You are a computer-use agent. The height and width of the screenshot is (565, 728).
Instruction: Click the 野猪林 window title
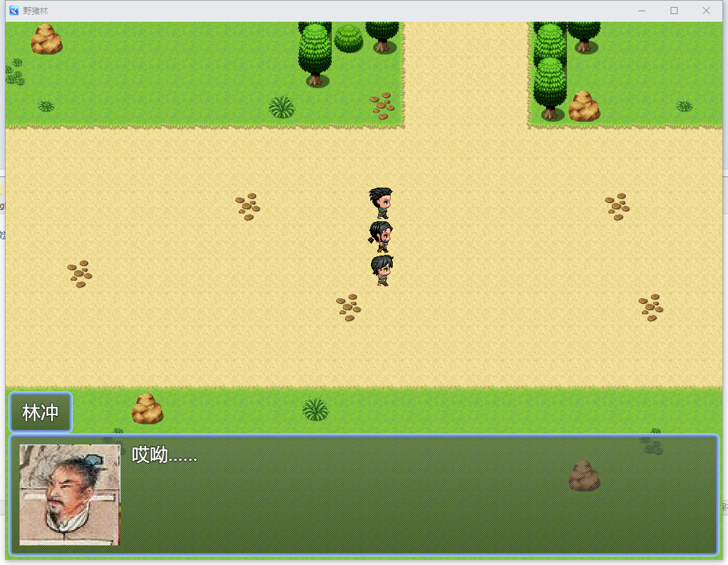[x=36, y=11]
